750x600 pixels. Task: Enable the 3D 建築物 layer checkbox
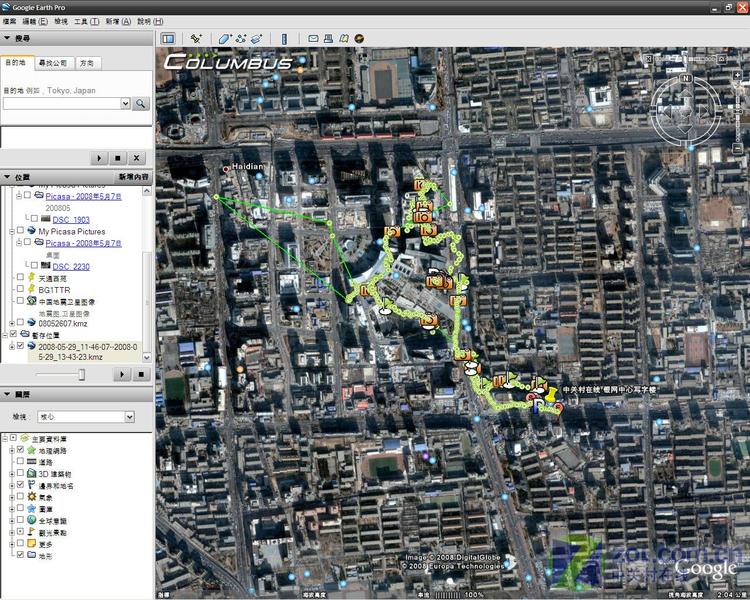click(20, 473)
